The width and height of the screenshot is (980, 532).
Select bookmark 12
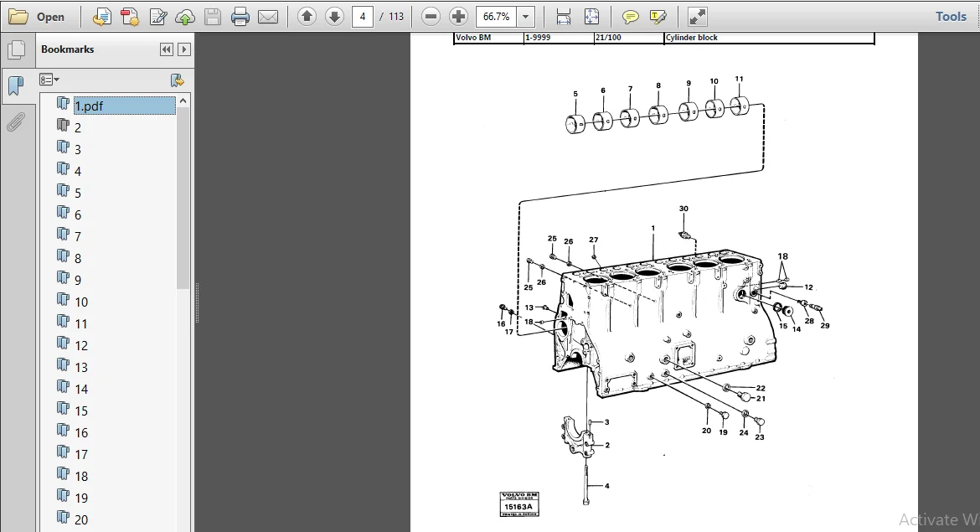81,346
